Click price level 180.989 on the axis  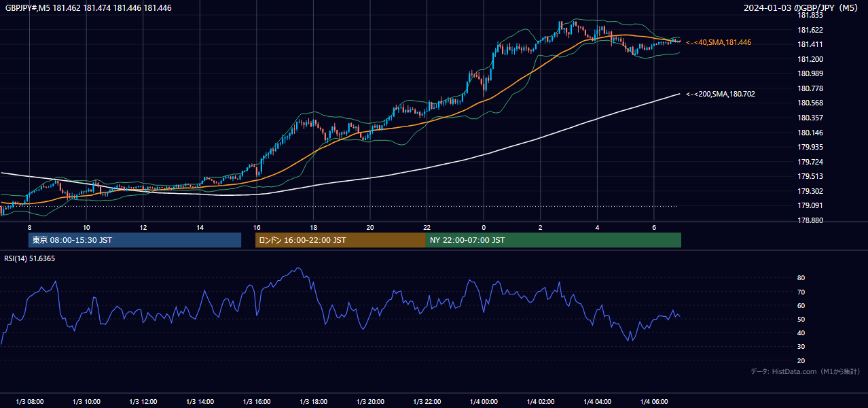click(810, 73)
